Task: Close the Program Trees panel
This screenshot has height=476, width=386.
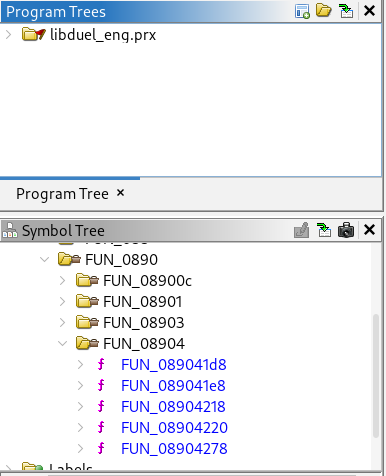Action: [x=370, y=11]
